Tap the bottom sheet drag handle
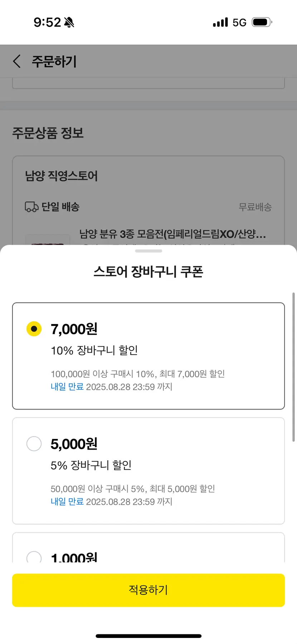The image size is (297, 644). (x=148, y=251)
